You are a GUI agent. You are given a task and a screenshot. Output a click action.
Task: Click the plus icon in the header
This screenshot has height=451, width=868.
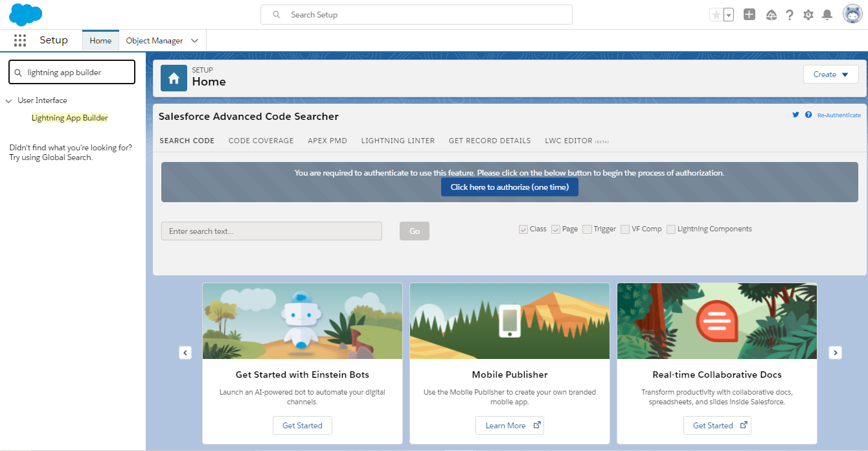749,14
